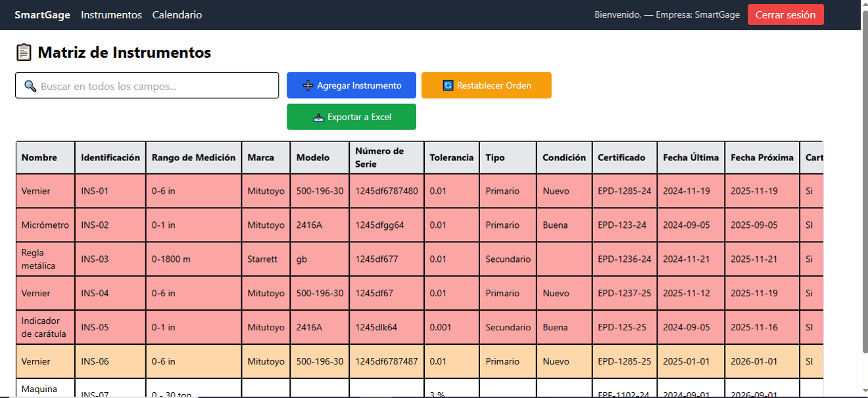Image resolution: width=868 pixels, height=398 pixels.
Task: Click the export icon on Exportar a Excel
Action: [x=318, y=117]
